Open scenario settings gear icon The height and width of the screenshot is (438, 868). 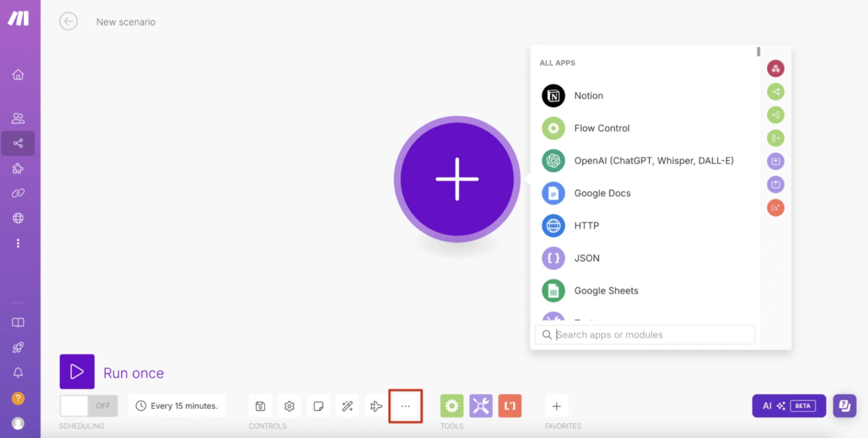[289, 406]
